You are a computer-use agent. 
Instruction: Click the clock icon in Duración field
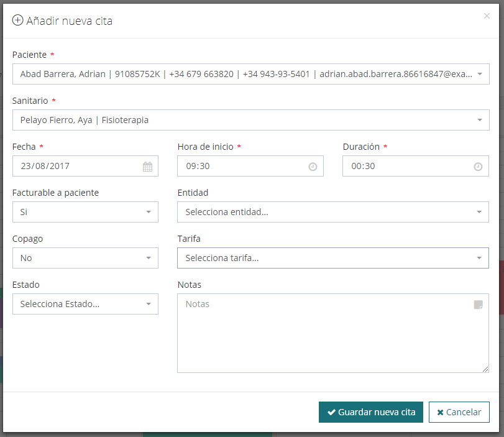(478, 167)
